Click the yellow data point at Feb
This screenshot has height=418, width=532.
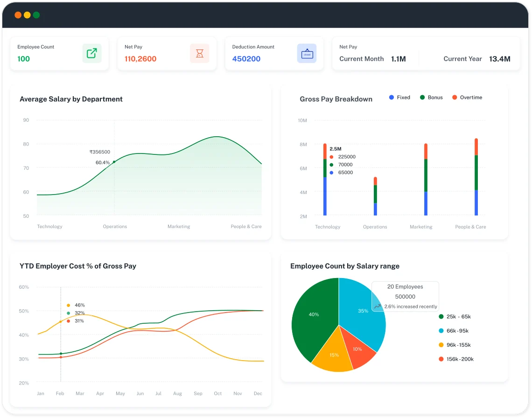[x=61, y=321]
